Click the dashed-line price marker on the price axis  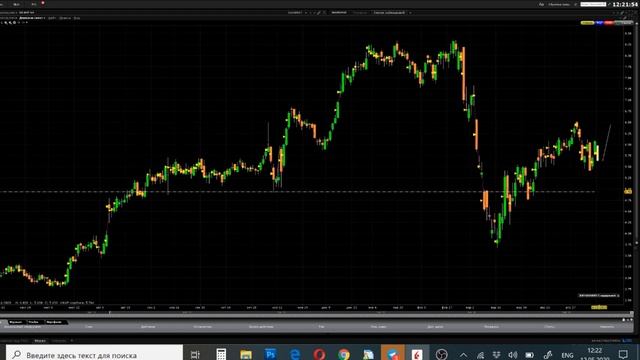point(628,191)
